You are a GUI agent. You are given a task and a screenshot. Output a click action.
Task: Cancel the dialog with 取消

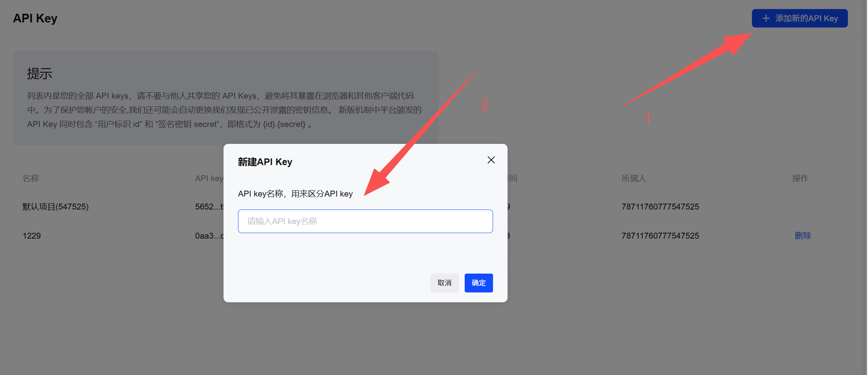point(444,283)
